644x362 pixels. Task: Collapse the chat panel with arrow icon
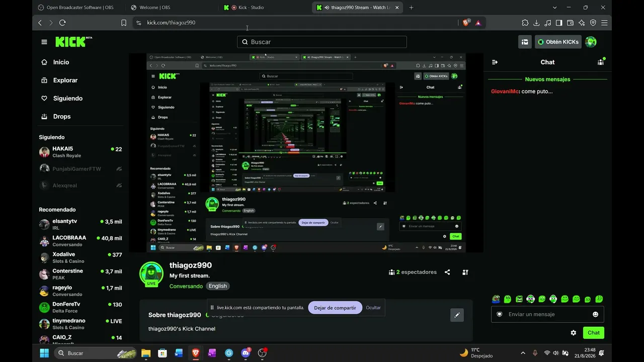[x=495, y=62]
